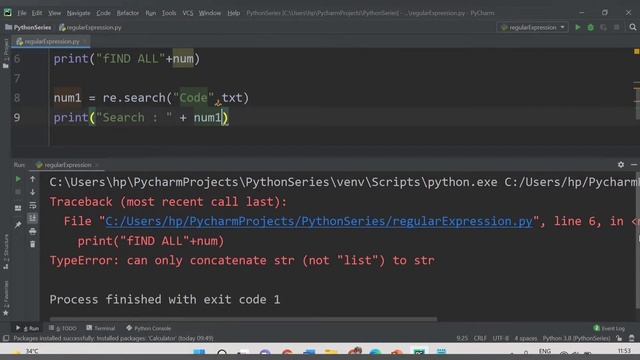640x360 pixels.
Task: Open the Run tool window button
Action: click(x=27, y=328)
